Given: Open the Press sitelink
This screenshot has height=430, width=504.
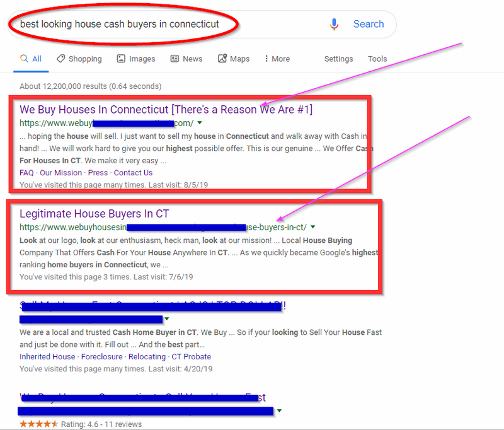Looking at the screenshot, I should click(x=98, y=173).
